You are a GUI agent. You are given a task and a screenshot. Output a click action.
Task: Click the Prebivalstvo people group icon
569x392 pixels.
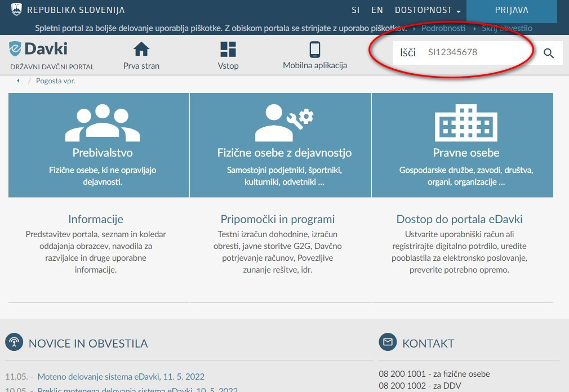coord(103,123)
